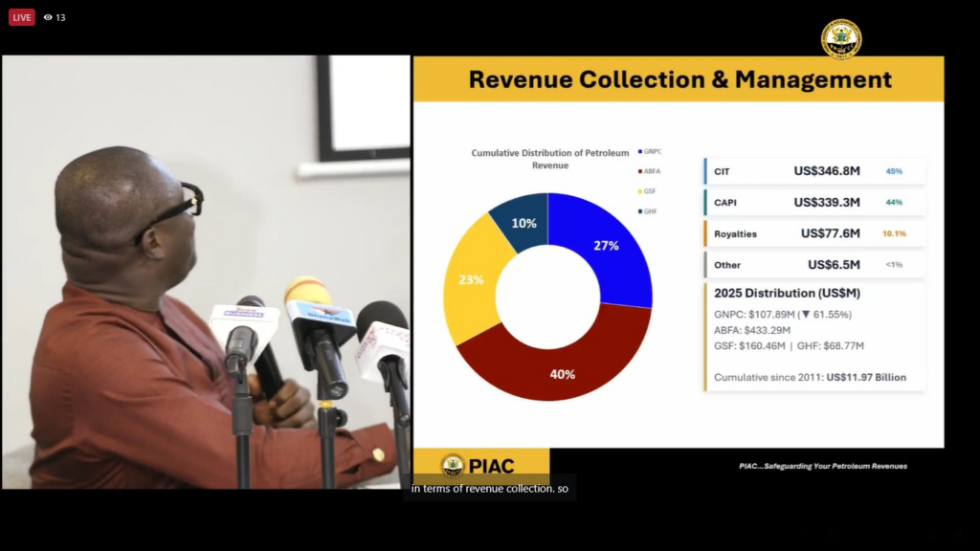Click the ABFA dark red legend marker
The image size is (980, 551).
click(x=638, y=171)
